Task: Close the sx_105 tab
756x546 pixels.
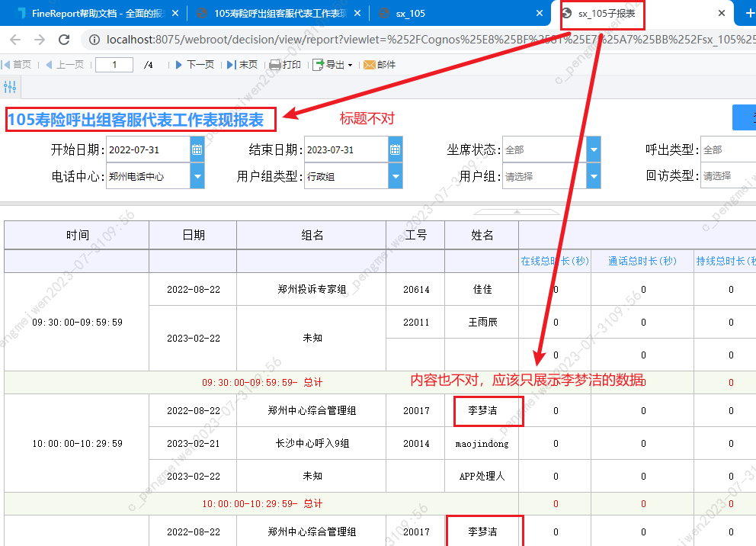Action: click(x=540, y=14)
